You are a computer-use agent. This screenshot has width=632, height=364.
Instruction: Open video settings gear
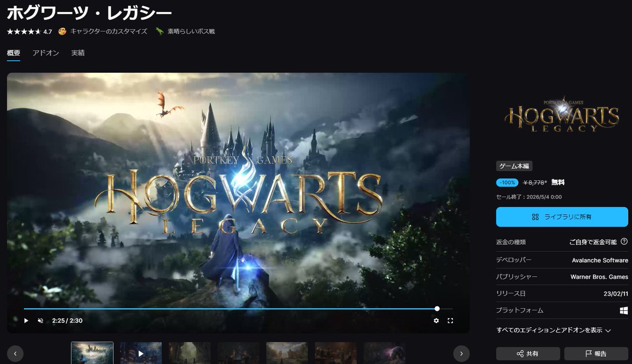click(436, 320)
